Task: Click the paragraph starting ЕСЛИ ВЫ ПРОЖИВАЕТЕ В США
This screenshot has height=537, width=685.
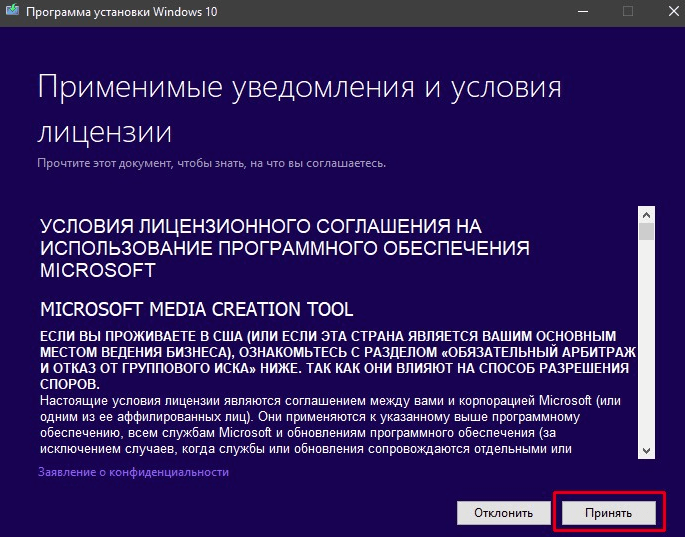Action: coord(338,360)
